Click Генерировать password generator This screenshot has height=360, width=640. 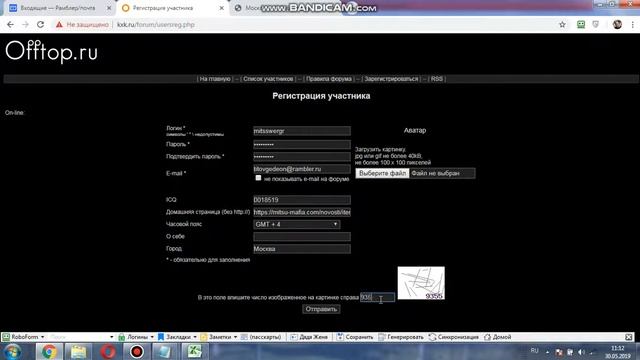[x=401, y=337]
